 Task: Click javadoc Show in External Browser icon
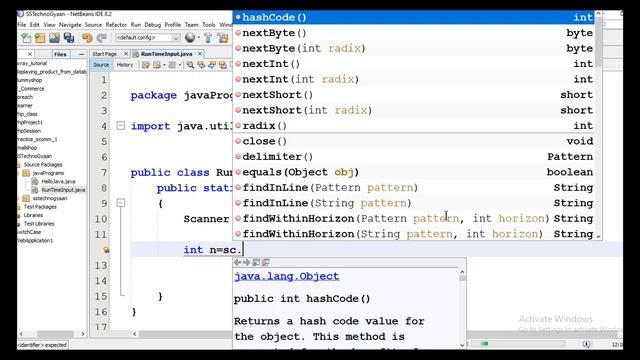[256, 262]
